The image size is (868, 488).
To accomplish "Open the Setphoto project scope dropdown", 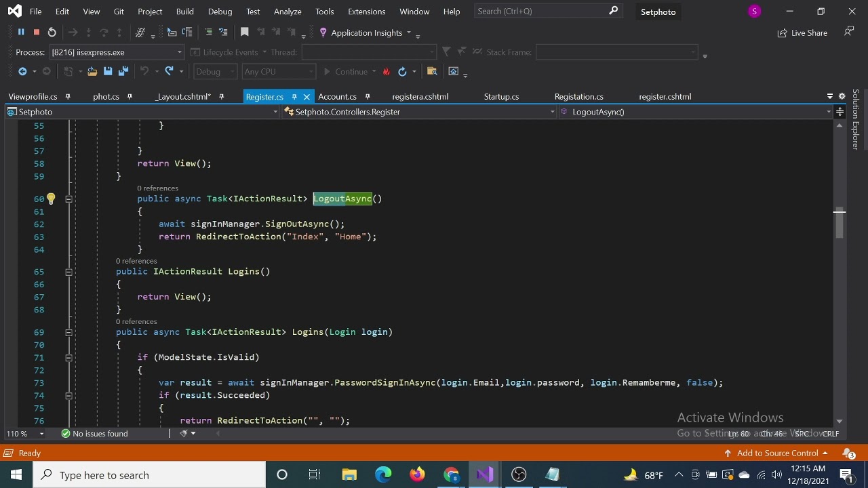I will click(142, 112).
